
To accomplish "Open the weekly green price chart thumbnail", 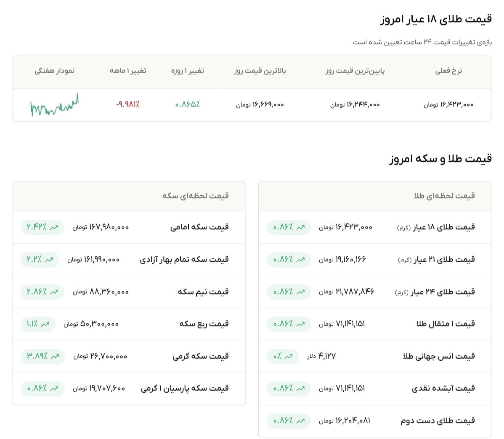I will [54, 105].
